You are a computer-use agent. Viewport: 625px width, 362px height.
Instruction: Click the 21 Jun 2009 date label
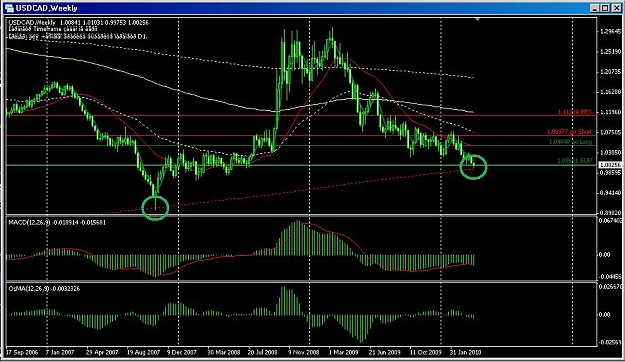[x=384, y=353]
